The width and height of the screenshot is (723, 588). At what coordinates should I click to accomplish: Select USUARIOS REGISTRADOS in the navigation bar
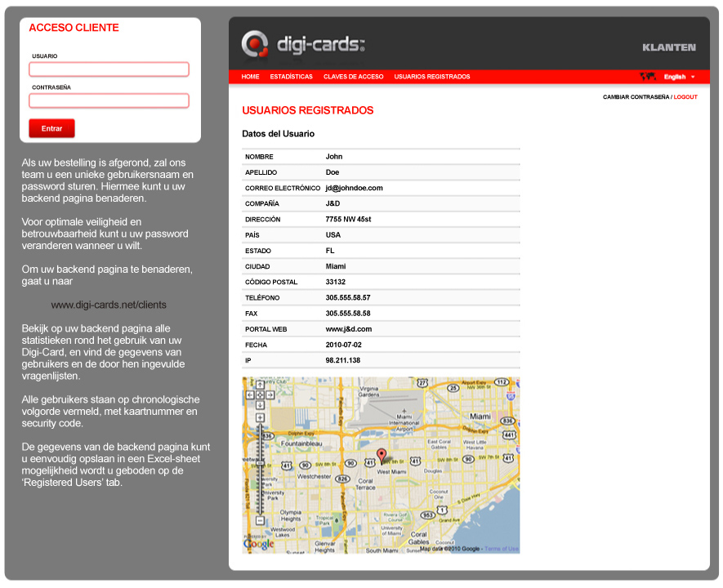pyautogui.click(x=432, y=77)
